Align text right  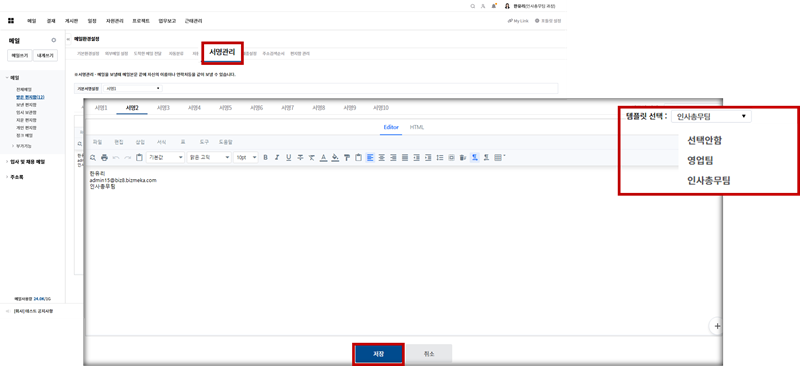(x=393, y=158)
